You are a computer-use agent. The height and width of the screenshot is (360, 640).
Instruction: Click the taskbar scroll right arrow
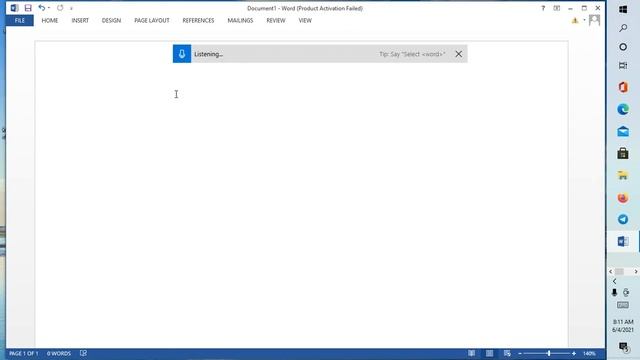pos(636,271)
